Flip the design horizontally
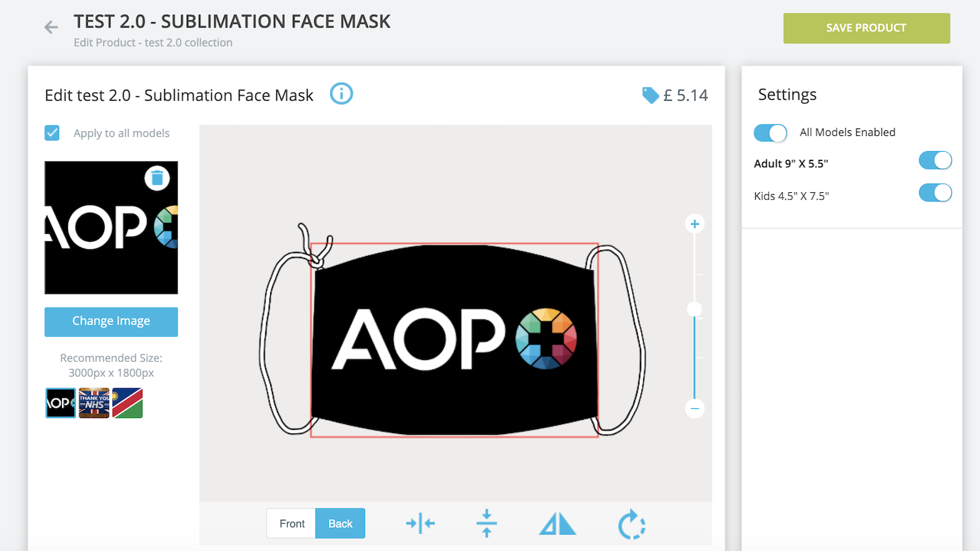Screen dimensions: 980x551 557,523
